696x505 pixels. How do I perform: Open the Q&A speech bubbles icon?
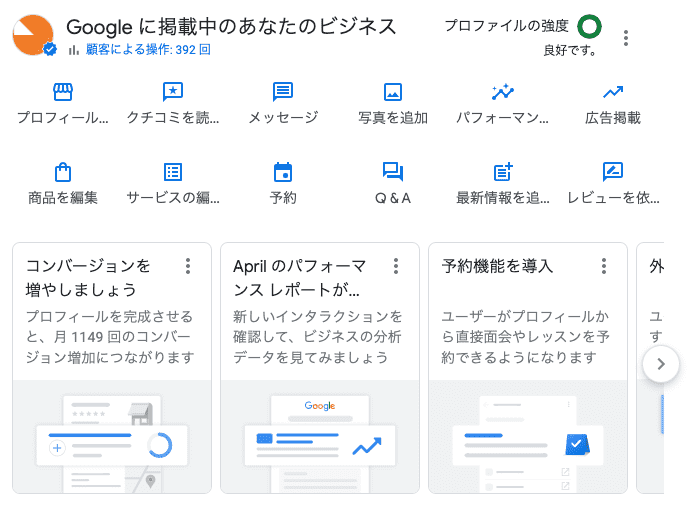pos(393,172)
